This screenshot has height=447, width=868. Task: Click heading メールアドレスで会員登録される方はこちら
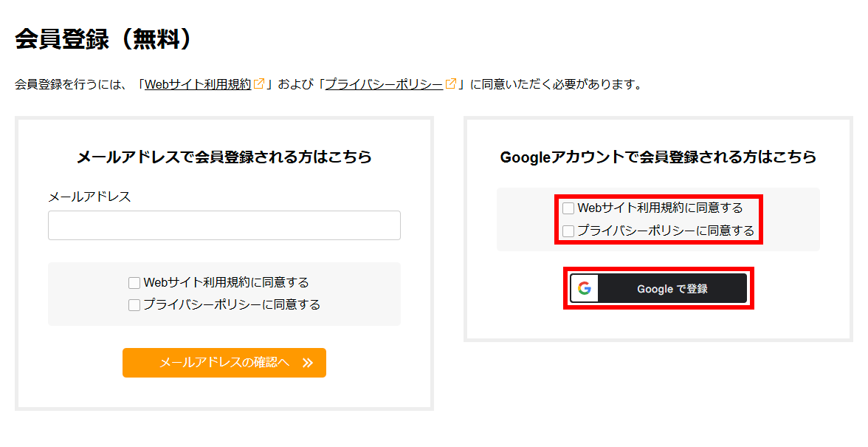coord(224,157)
